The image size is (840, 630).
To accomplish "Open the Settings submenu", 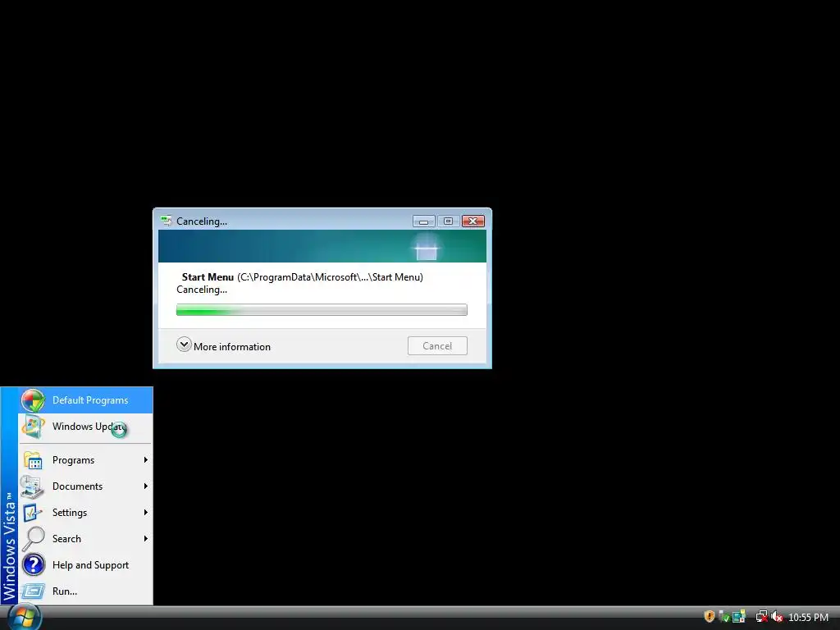I will 85,513.
